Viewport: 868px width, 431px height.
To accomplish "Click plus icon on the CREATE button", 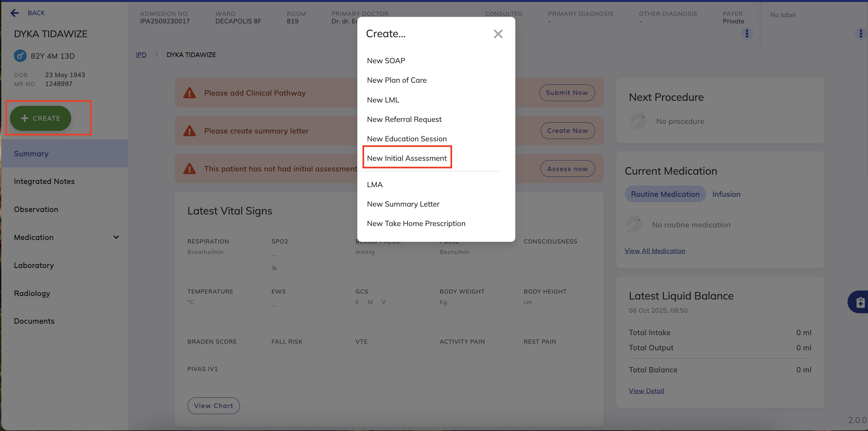I will 25,118.
